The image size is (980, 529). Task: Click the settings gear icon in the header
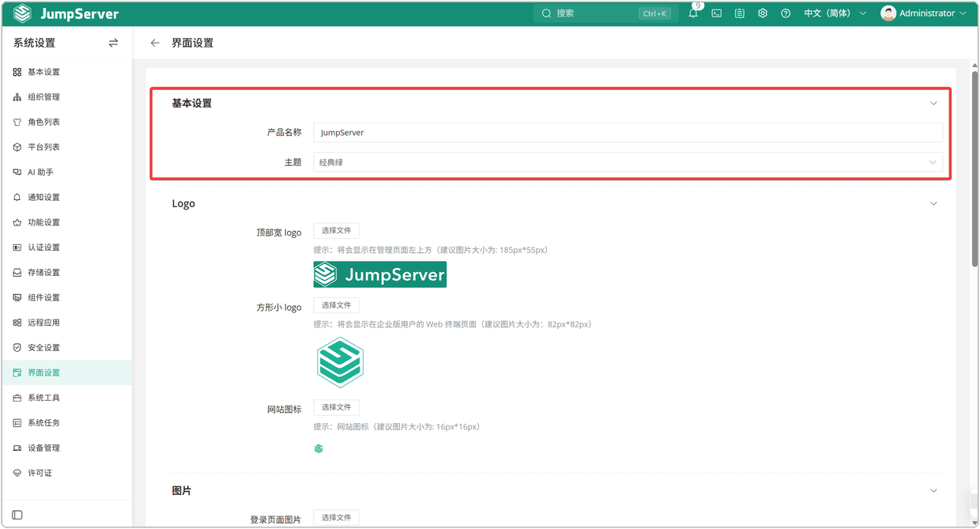763,13
